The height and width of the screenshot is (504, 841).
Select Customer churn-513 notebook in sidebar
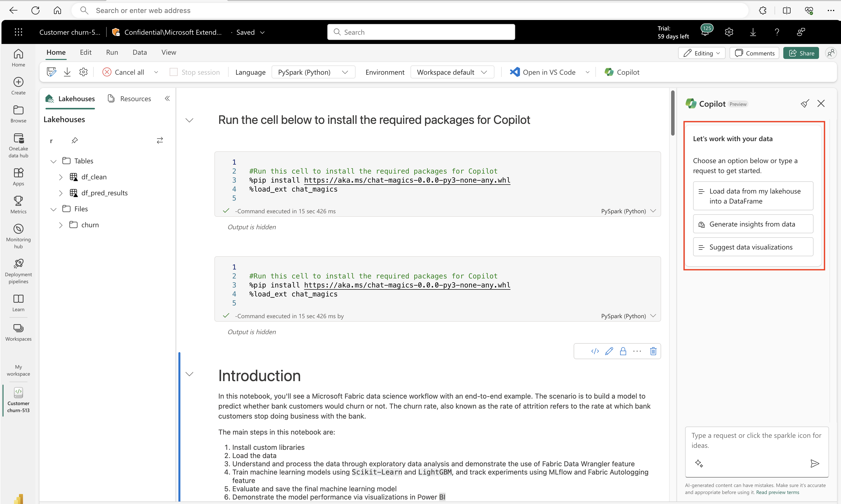[x=18, y=400]
